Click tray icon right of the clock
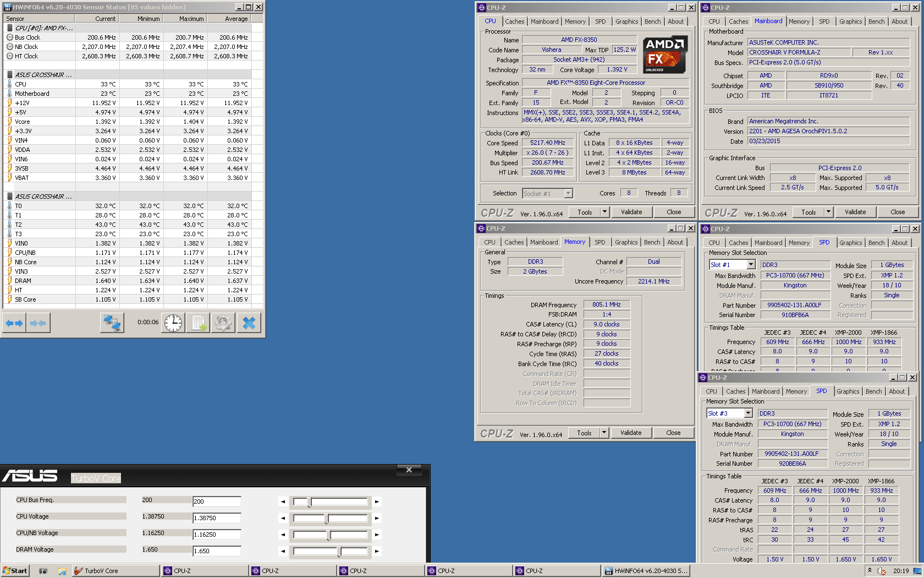The image size is (924, 578). pos(917,571)
